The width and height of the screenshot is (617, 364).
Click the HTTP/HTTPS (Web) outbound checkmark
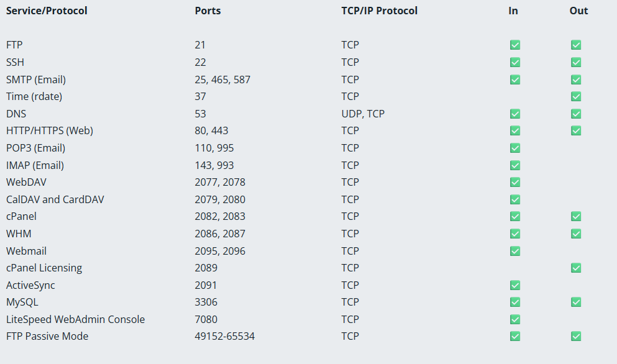click(576, 130)
